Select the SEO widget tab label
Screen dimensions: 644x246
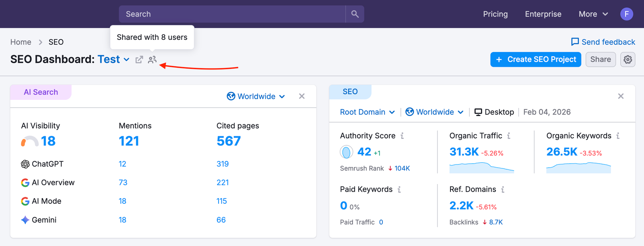[x=350, y=92]
